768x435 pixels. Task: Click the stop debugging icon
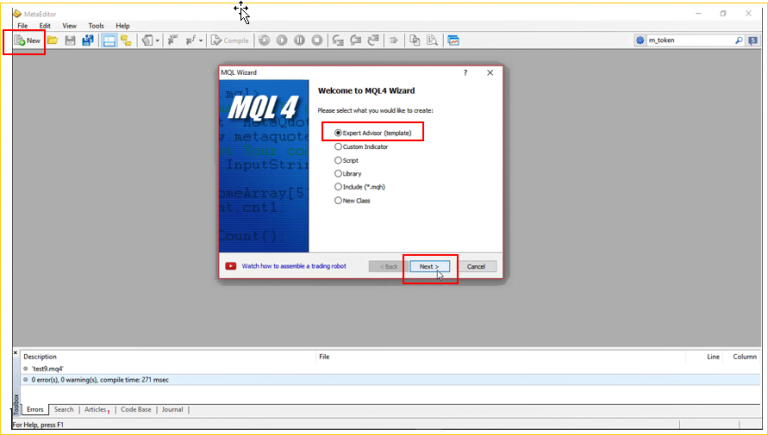pos(317,41)
